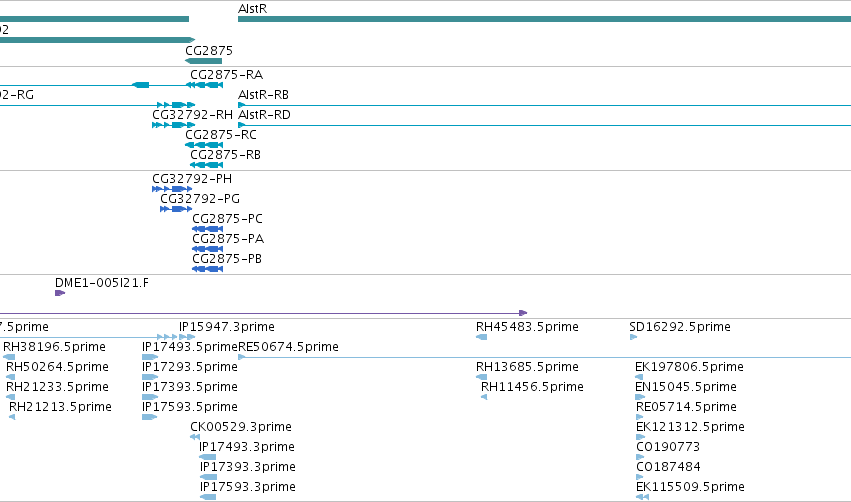
Task: Click the RH21233.5prime EST label
Action: [x=58, y=387]
